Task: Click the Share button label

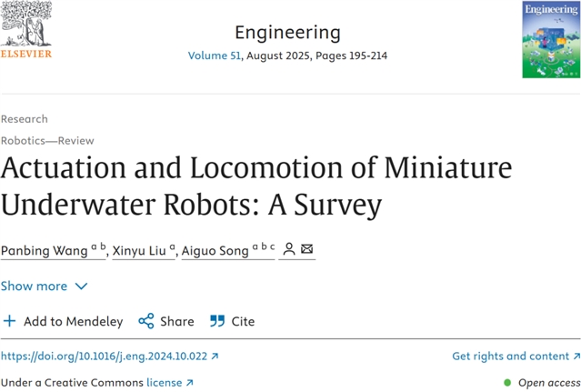Action: coord(176,321)
